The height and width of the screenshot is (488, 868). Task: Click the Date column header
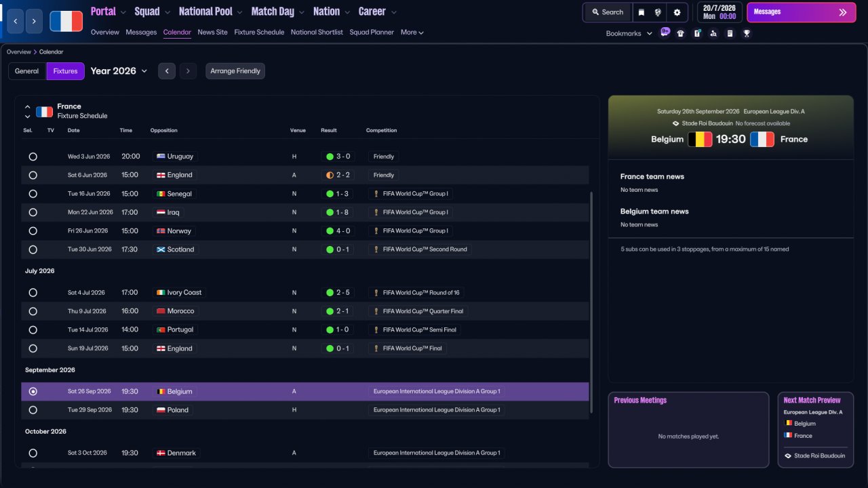pyautogui.click(x=73, y=131)
